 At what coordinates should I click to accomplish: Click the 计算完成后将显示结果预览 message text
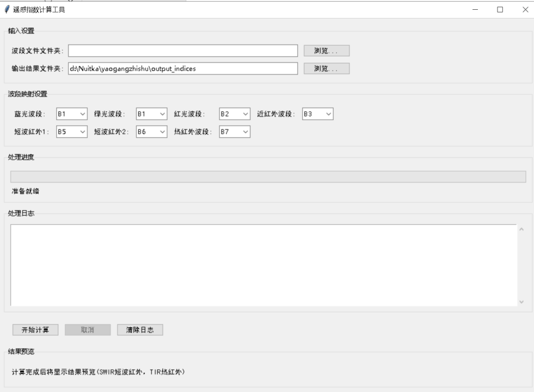pos(98,372)
